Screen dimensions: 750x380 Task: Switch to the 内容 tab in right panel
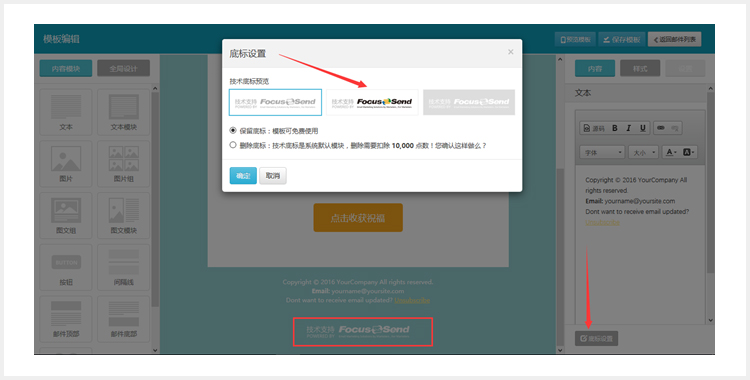[595, 68]
